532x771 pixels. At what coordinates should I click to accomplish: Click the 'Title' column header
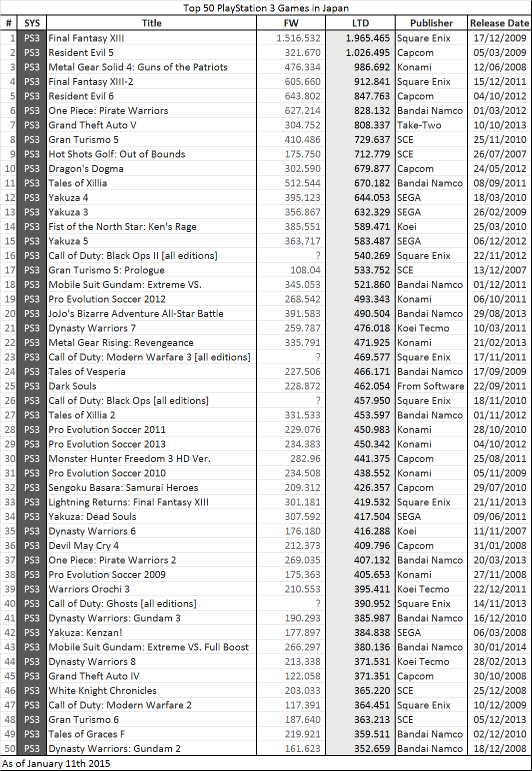[x=151, y=23]
